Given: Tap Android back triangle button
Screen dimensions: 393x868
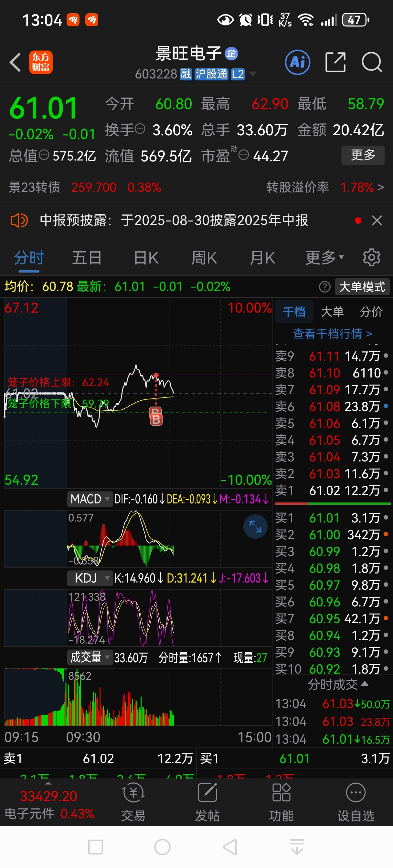Looking at the screenshot, I should pyautogui.click(x=230, y=847).
